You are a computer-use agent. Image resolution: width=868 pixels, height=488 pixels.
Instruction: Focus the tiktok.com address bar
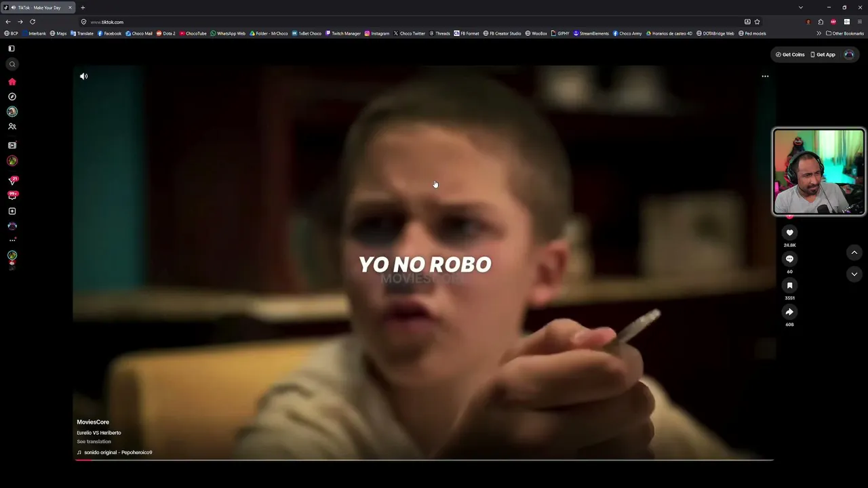click(x=420, y=22)
